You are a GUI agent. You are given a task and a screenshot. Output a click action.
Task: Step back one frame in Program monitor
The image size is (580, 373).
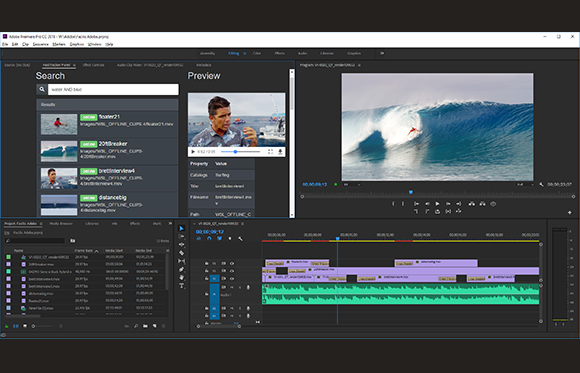pyautogui.click(x=427, y=204)
